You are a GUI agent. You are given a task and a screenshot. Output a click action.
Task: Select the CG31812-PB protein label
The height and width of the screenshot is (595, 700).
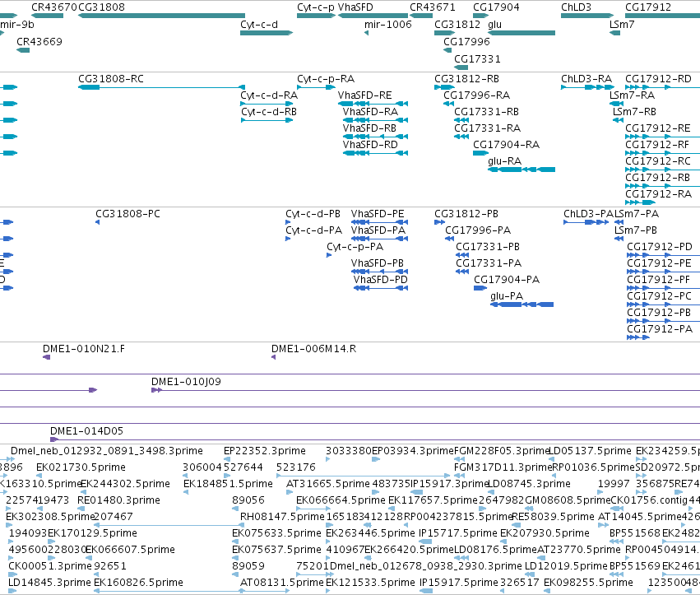(466, 214)
